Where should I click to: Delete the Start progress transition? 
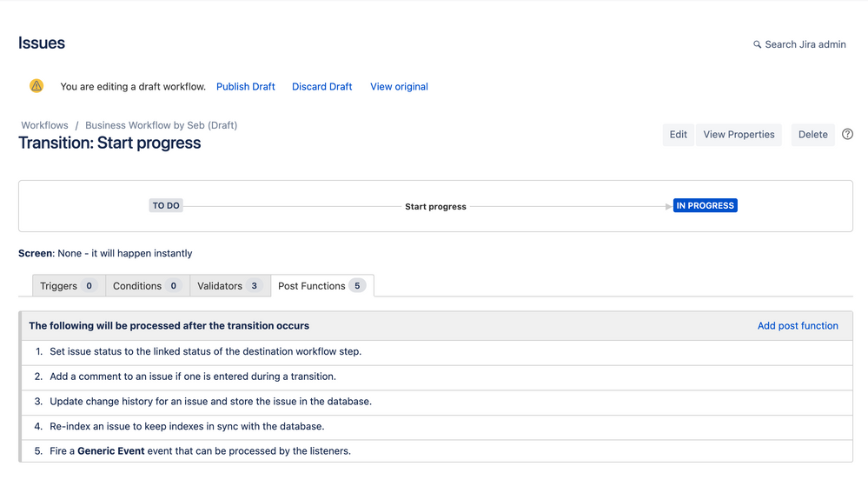click(812, 135)
